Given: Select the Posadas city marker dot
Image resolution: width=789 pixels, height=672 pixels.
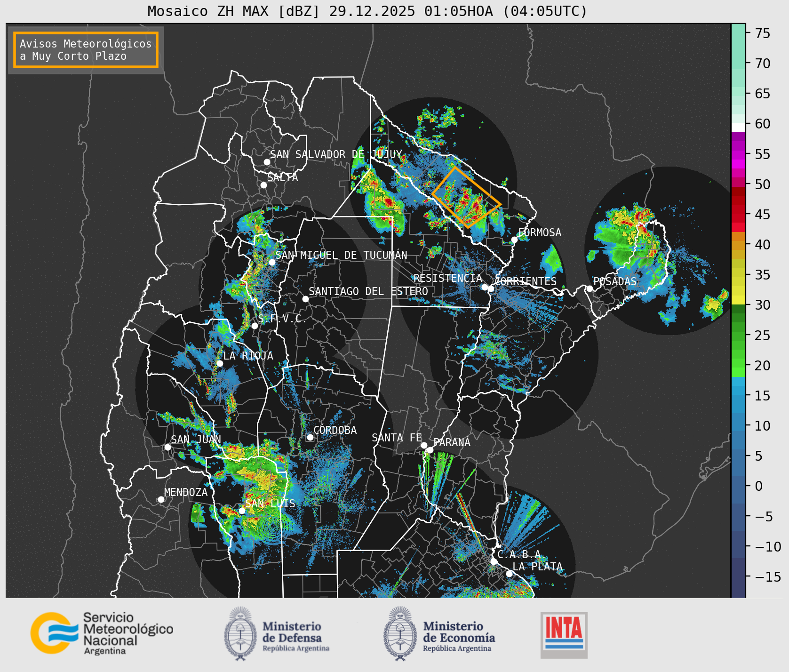Looking at the screenshot, I should pos(589,288).
